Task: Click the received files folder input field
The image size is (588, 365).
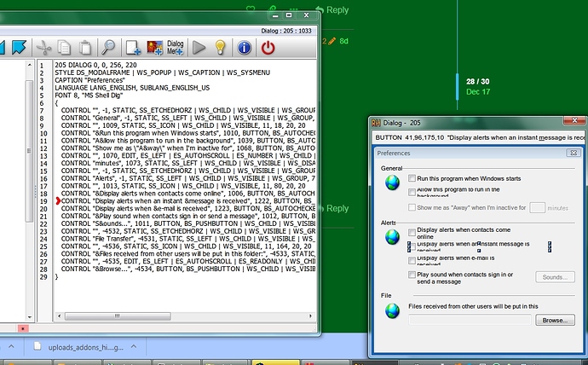Action: pyautogui.click(x=470, y=320)
